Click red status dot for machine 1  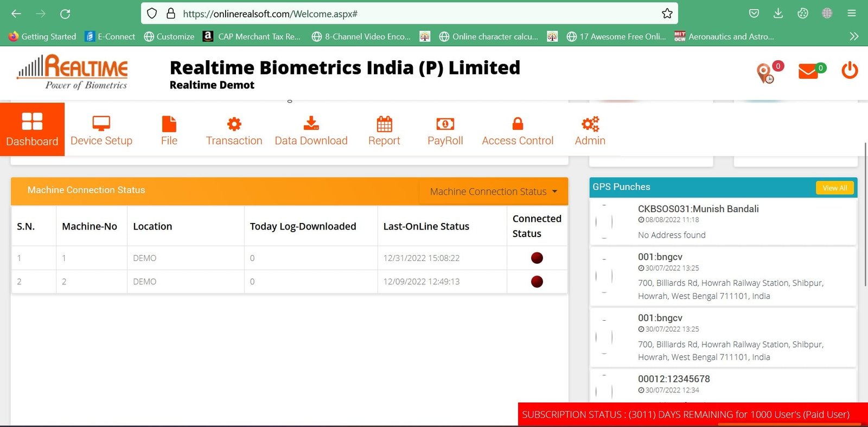(x=537, y=258)
